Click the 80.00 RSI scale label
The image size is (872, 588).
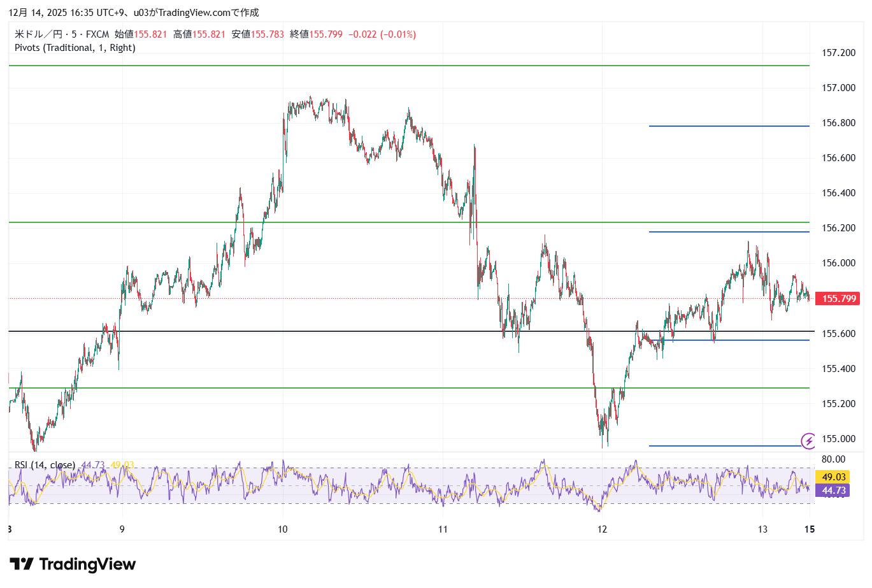[833, 459]
